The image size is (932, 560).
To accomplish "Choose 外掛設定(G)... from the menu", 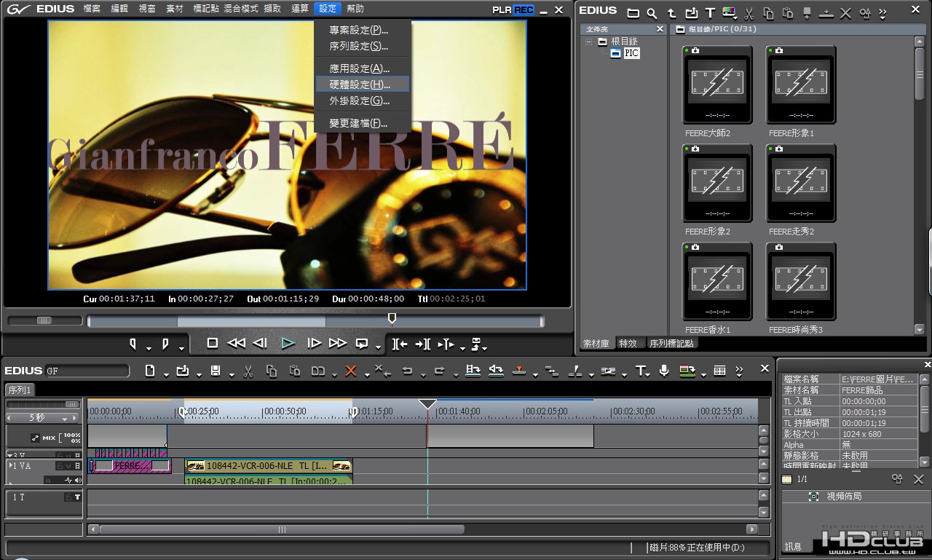I will click(363, 100).
